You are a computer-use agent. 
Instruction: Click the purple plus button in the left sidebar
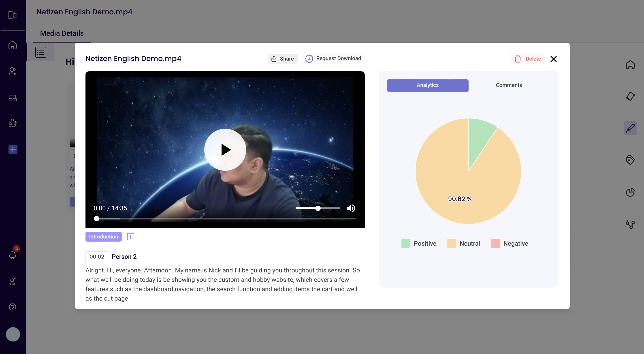pos(12,149)
